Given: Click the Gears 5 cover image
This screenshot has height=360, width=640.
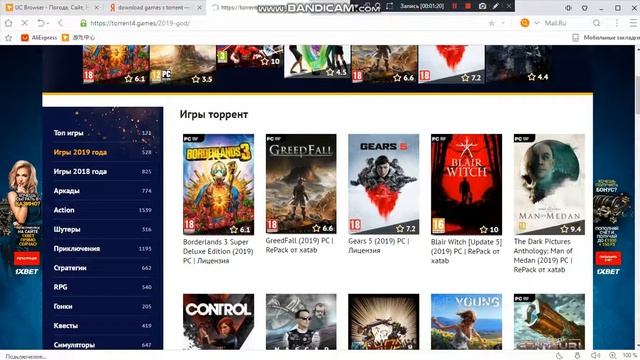Looking at the screenshot, I should 384,184.
